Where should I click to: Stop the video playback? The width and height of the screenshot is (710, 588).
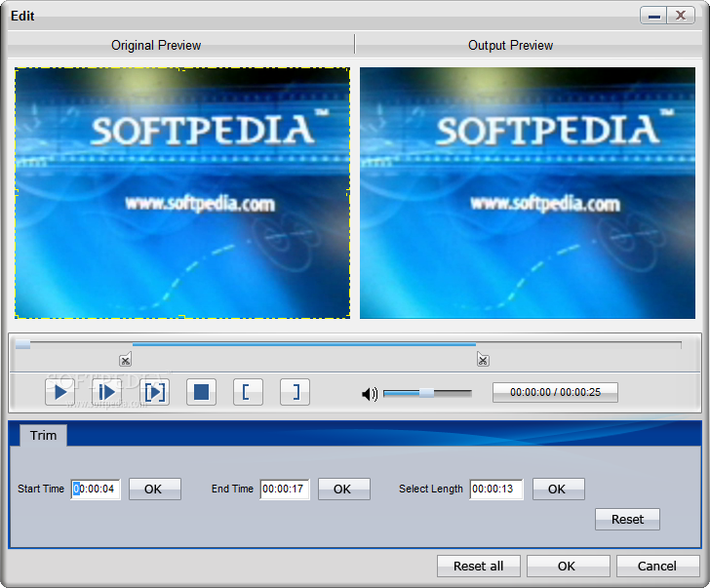tap(201, 392)
